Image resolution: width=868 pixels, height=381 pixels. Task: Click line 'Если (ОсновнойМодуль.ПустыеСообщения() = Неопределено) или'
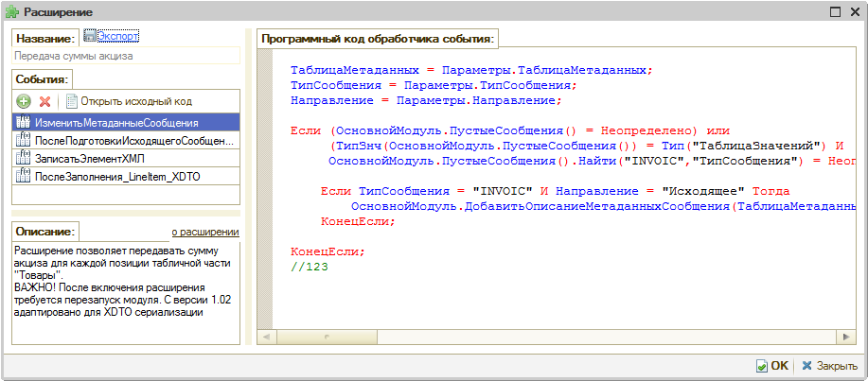[510, 131]
